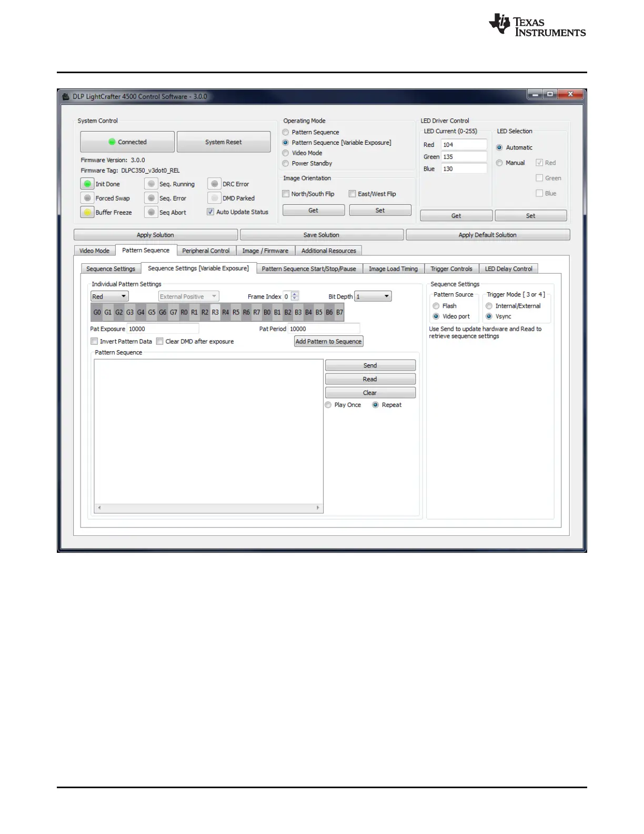Click the Forced Swap status indicator
This screenshot has width=644, height=834.
pos(87,198)
